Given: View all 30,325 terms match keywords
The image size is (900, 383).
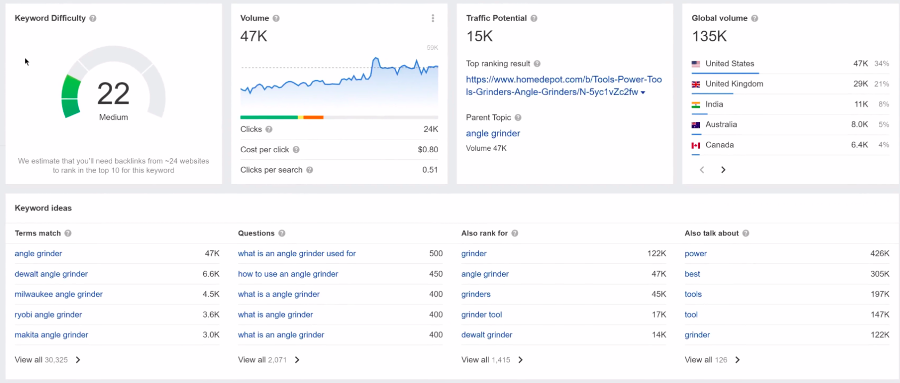Looking at the screenshot, I should [48, 360].
